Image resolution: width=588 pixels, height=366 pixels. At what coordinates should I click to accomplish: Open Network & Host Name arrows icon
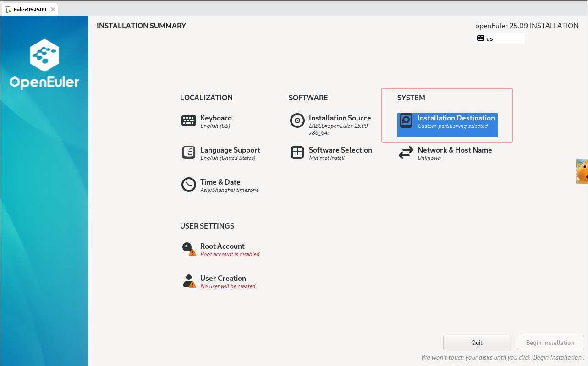tap(406, 153)
